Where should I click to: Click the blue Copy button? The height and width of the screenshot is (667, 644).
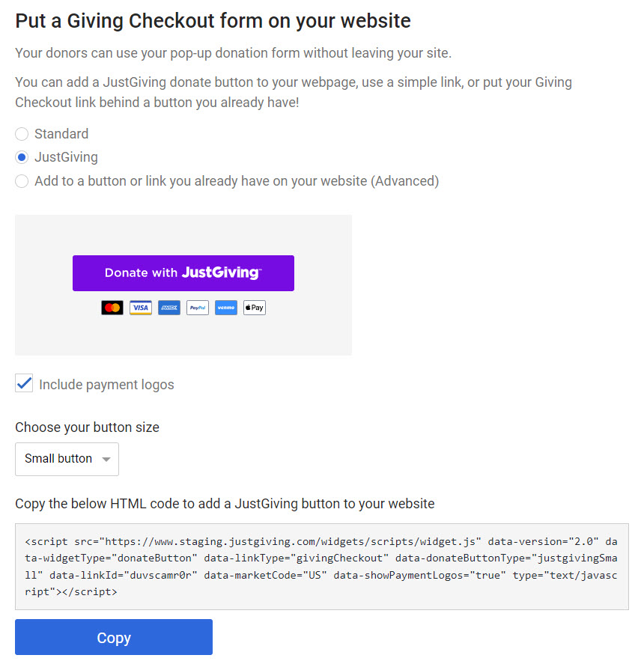pyautogui.click(x=114, y=637)
